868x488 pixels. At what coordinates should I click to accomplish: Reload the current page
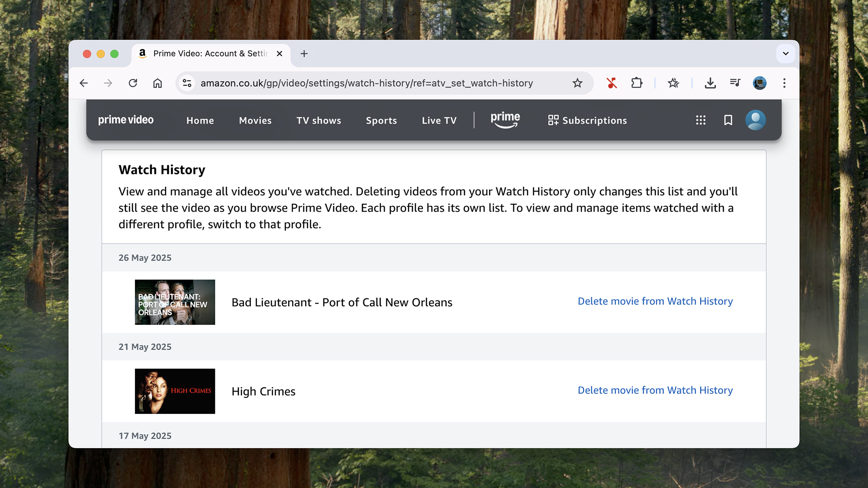click(x=133, y=83)
